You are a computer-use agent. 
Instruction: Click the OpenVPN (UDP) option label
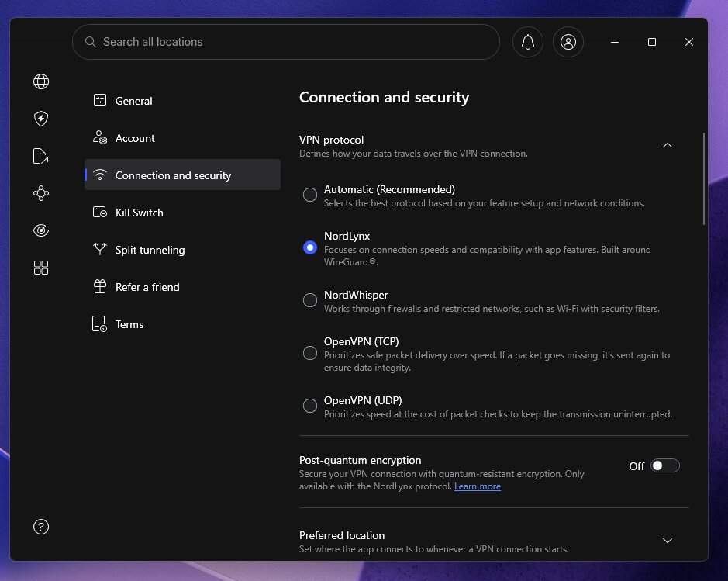[x=363, y=400]
